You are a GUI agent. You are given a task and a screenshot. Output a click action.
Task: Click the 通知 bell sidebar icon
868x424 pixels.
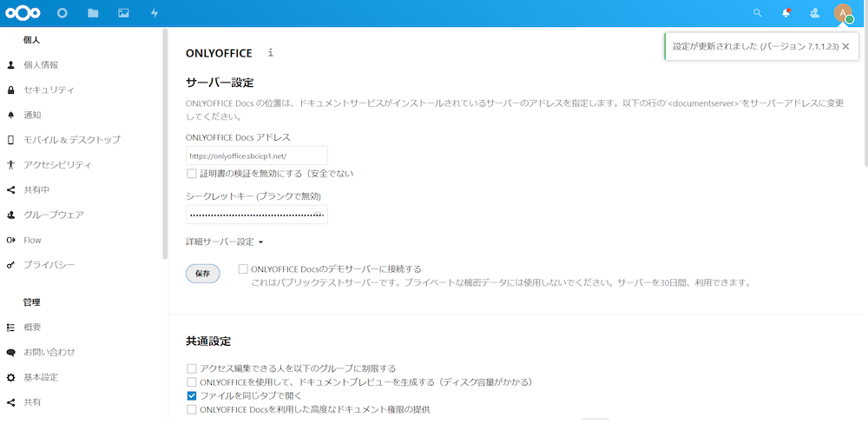point(10,115)
